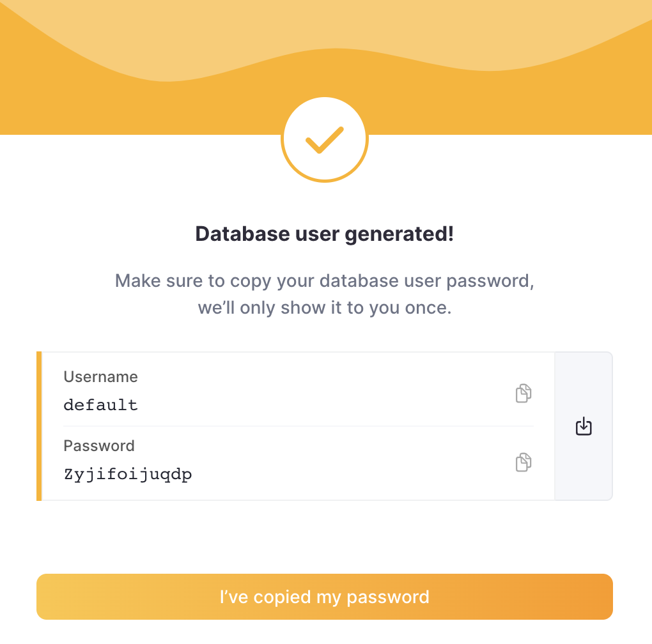Confirm by clicking the orange bottom button
Image resolution: width=652 pixels, height=644 pixels.
(325, 596)
